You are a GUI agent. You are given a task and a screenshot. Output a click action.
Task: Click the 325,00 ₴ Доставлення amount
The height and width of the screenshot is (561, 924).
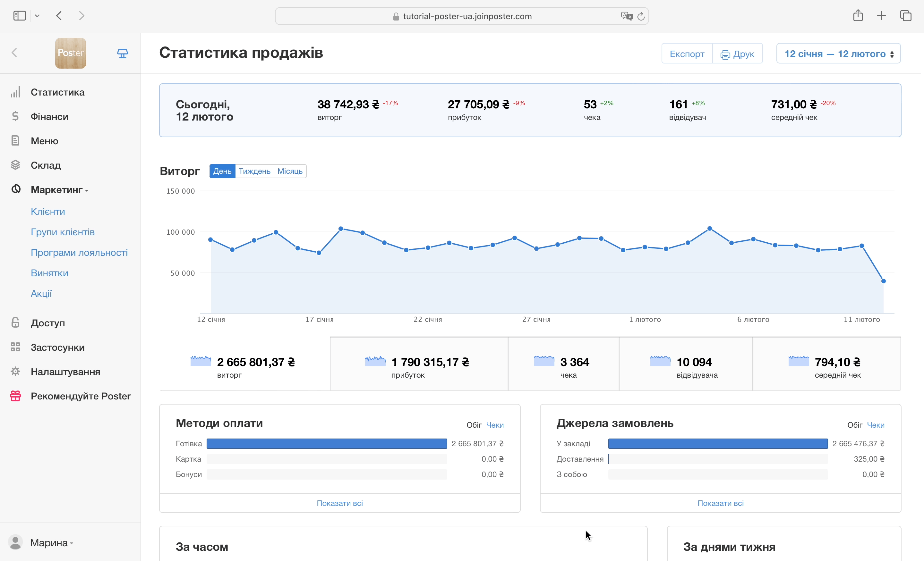[x=869, y=459]
